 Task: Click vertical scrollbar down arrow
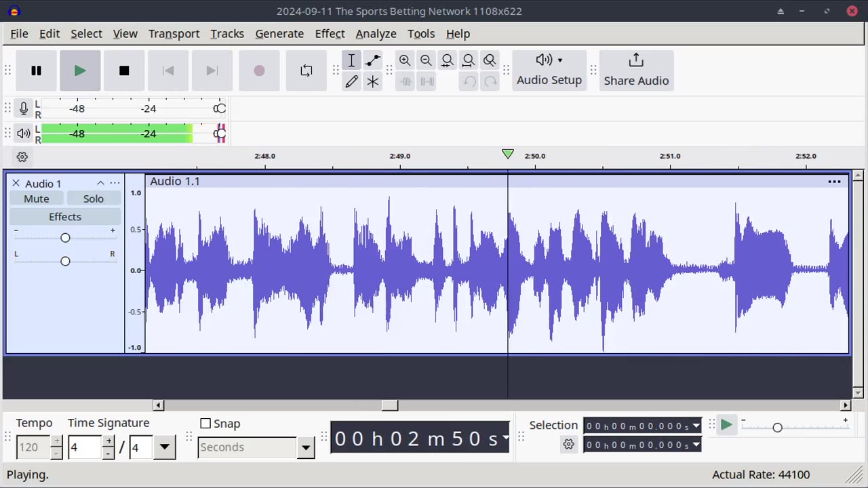pos(858,392)
